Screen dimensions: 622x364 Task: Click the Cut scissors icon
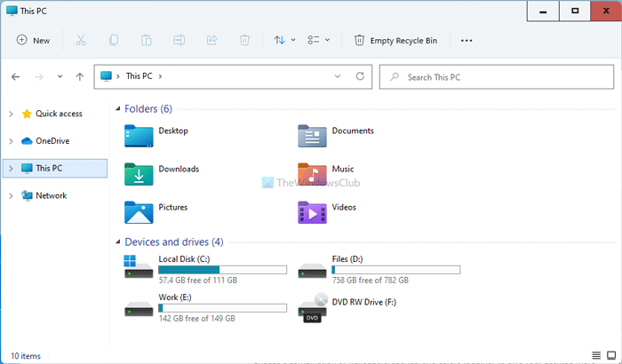pyautogui.click(x=81, y=40)
